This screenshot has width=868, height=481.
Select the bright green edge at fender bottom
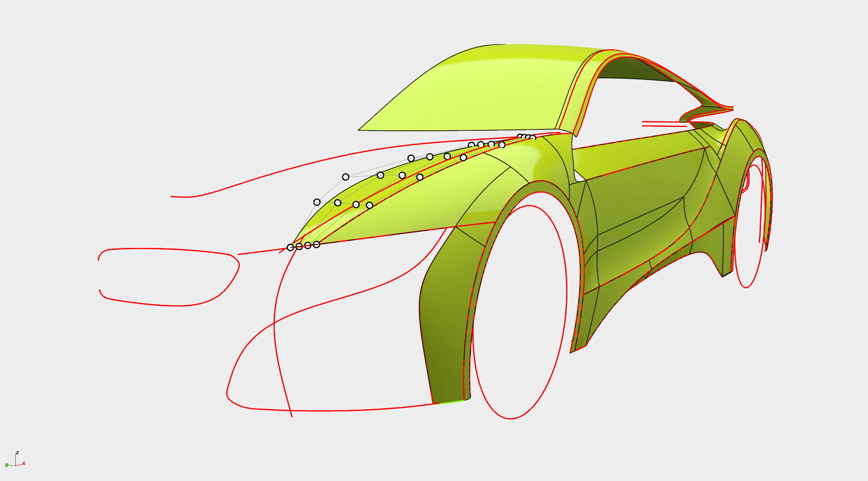click(452, 402)
